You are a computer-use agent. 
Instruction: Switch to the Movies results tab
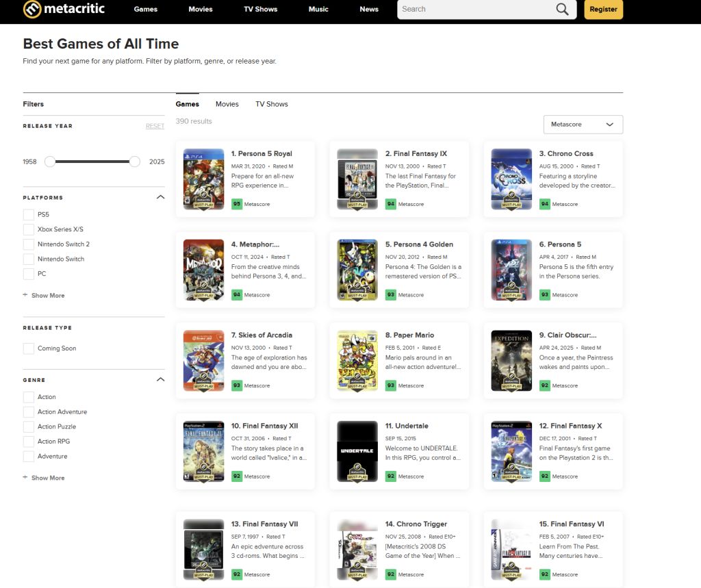pos(227,104)
